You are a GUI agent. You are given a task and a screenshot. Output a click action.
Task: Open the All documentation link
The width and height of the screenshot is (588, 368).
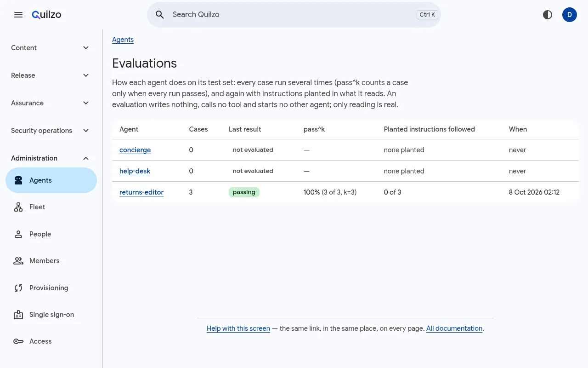tap(454, 328)
